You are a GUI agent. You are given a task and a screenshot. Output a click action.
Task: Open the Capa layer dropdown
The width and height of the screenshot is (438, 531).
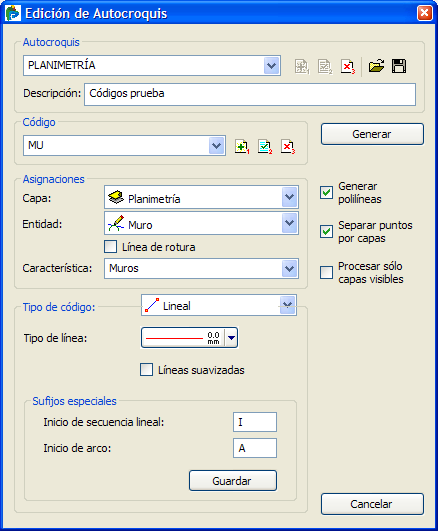[289, 197]
